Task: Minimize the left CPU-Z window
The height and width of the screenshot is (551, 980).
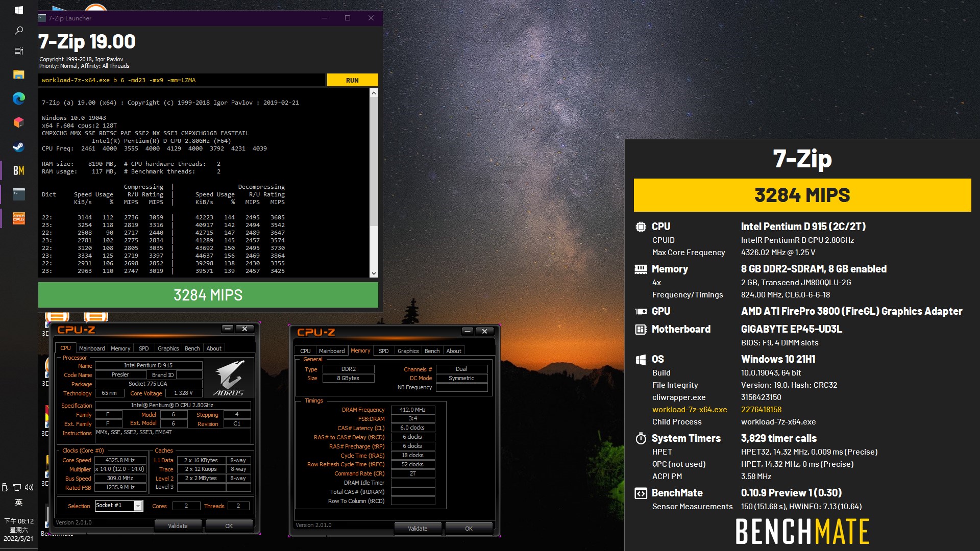Action: click(228, 329)
